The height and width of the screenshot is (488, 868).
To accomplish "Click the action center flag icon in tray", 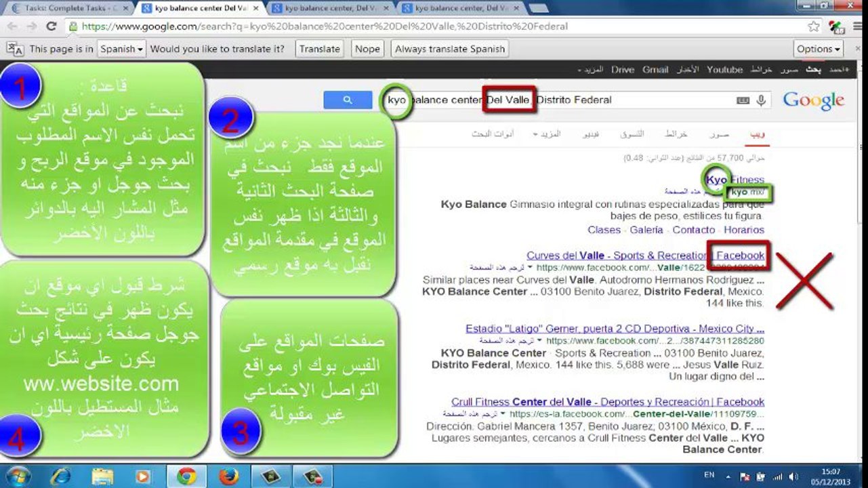I will pos(744,477).
